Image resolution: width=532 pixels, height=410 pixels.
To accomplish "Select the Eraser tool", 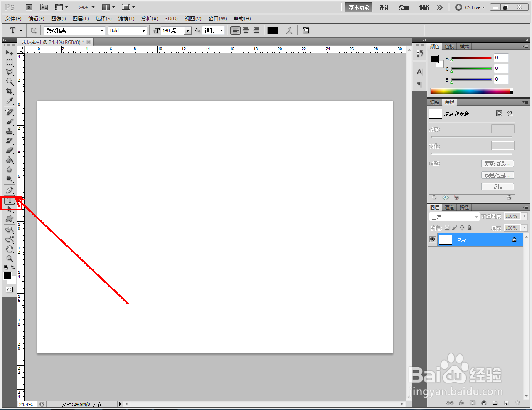I will click(10, 150).
